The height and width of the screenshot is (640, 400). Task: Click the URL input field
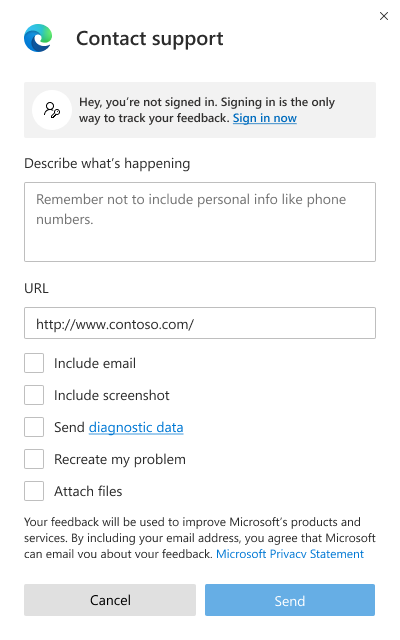click(200, 323)
